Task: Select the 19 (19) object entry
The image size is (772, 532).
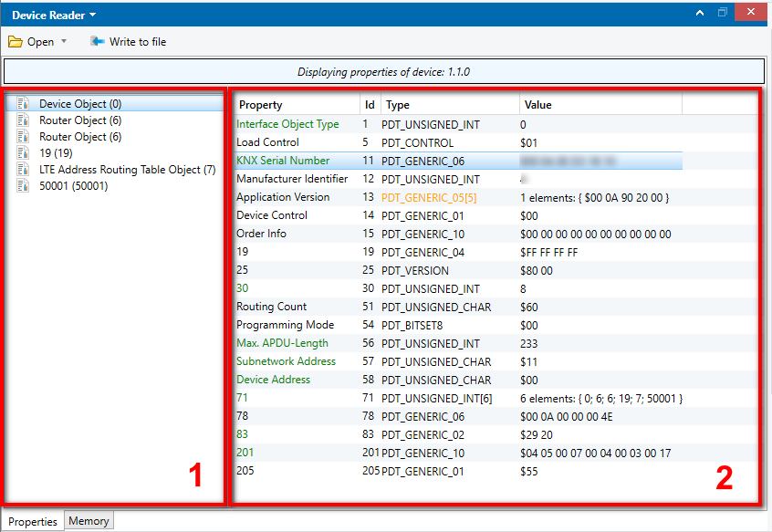Action: 56,153
